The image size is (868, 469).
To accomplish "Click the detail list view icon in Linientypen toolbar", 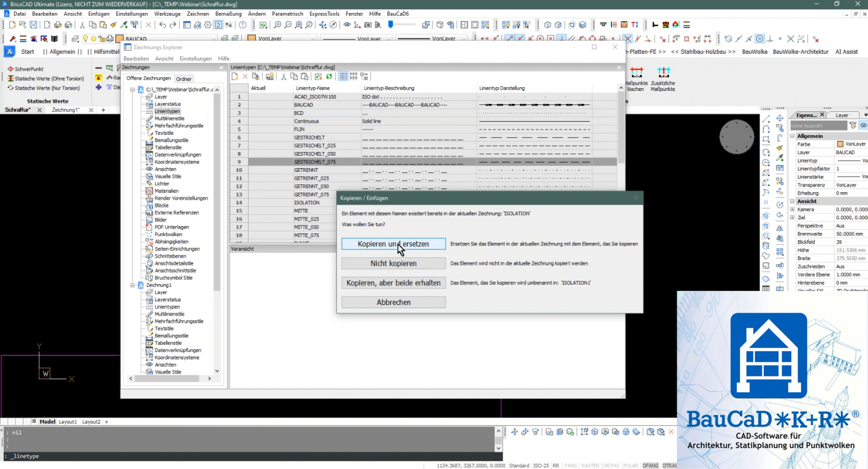I will 344,76.
